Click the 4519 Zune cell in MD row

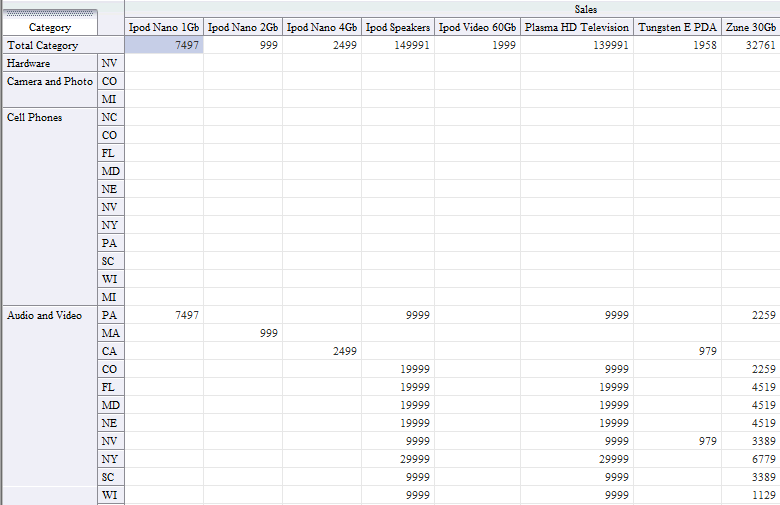(x=751, y=405)
